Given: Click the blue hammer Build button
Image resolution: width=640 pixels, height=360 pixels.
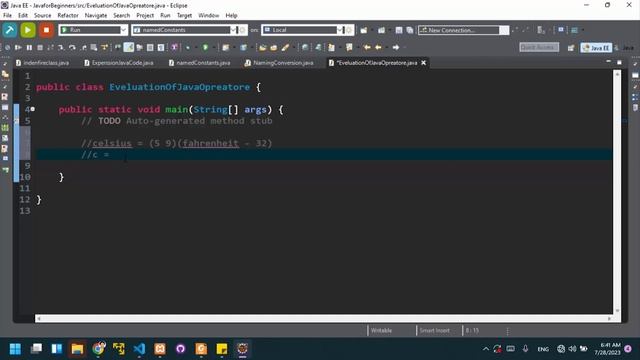Looking at the screenshot, I should point(10,30).
